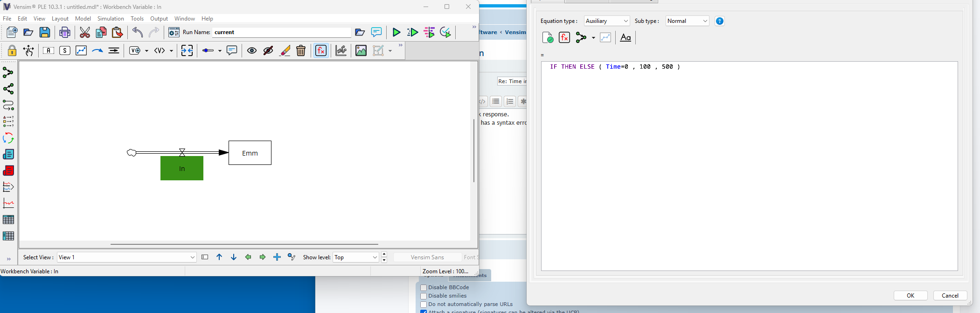
Task: Open the function list fx icon in dialog
Action: pyautogui.click(x=564, y=37)
